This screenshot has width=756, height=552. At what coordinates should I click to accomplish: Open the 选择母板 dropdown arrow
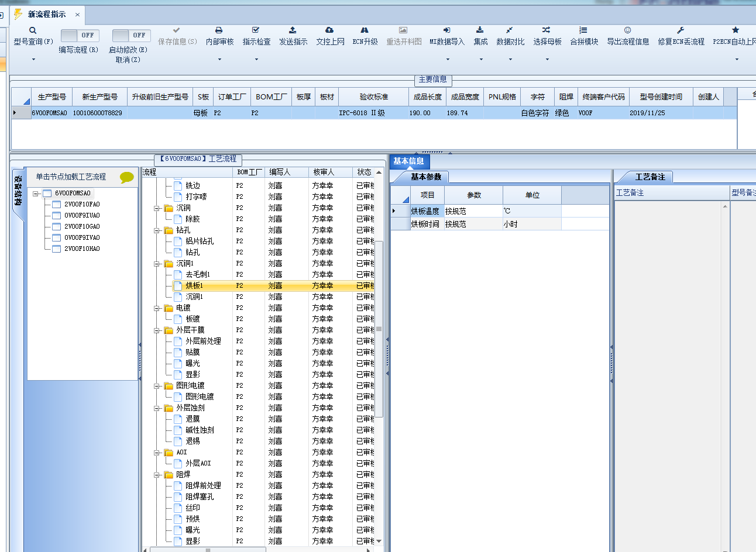tap(547, 59)
